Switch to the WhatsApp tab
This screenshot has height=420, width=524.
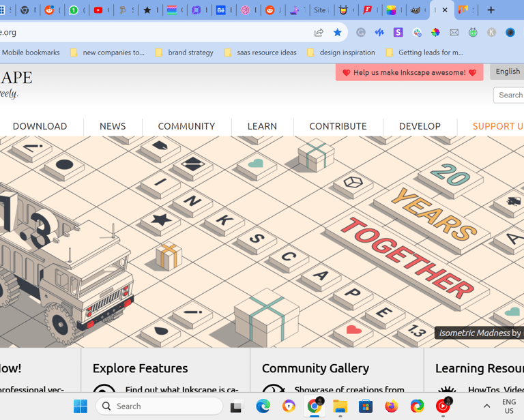pos(74,10)
